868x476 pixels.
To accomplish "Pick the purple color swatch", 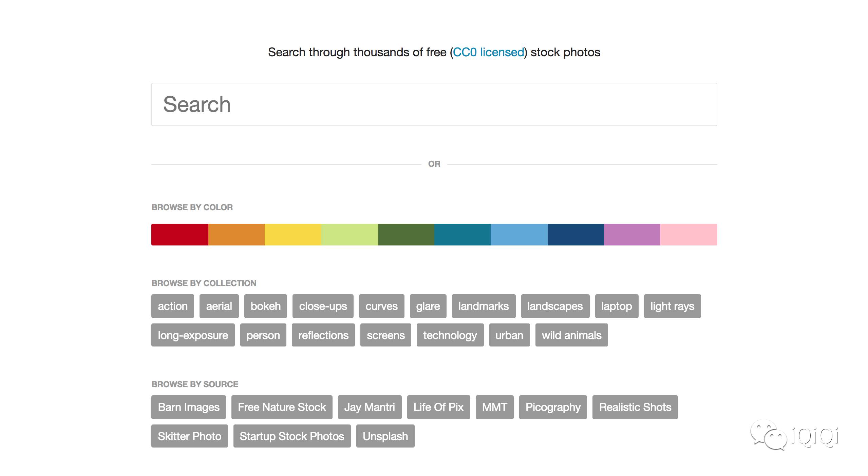I will [x=632, y=234].
